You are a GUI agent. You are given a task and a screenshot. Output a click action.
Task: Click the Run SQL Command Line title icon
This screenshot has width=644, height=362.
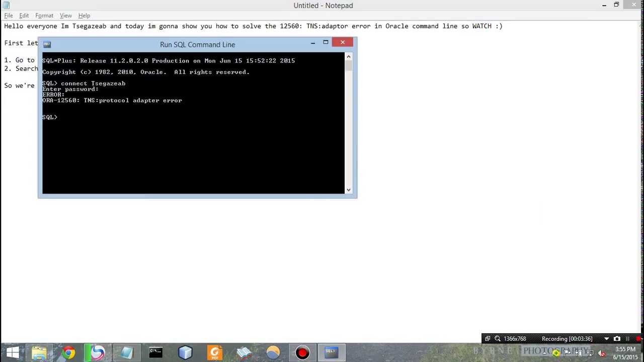(47, 44)
